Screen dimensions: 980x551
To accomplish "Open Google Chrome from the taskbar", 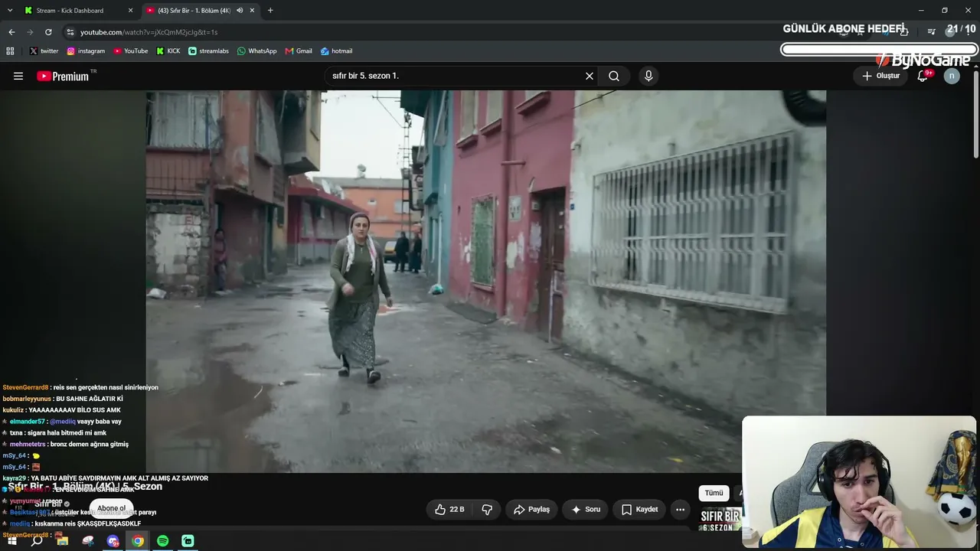I will tap(138, 541).
